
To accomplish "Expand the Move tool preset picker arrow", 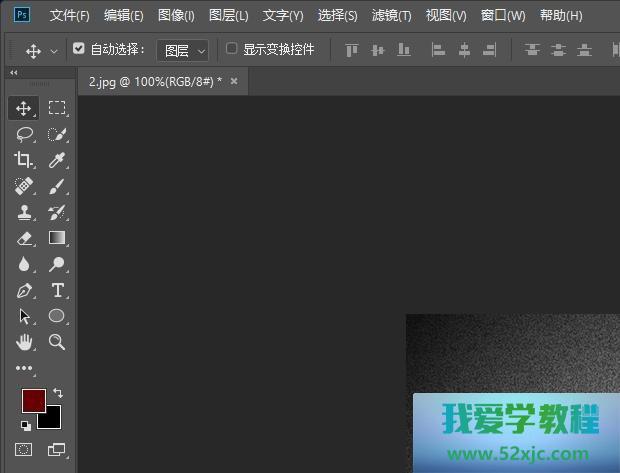I will pos(54,50).
